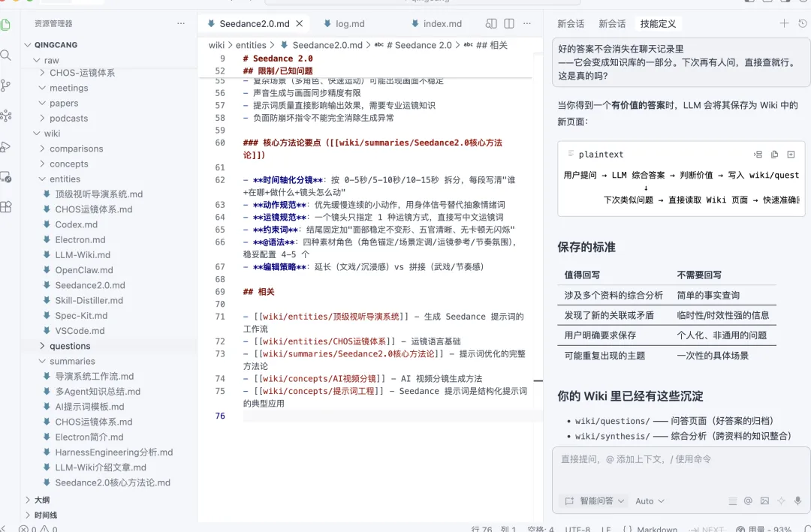Start voice input with microphone icon
This screenshot has width=811, height=532.
pyautogui.click(x=797, y=500)
